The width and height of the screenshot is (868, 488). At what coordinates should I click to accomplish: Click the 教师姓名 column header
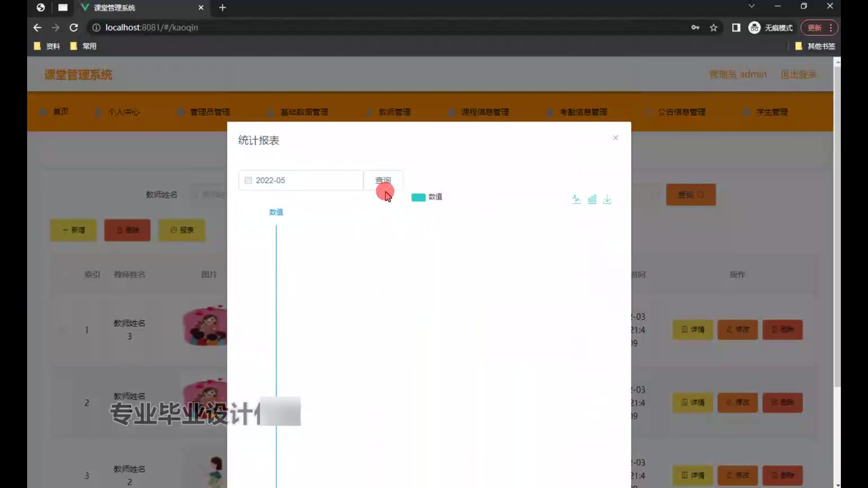click(129, 275)
